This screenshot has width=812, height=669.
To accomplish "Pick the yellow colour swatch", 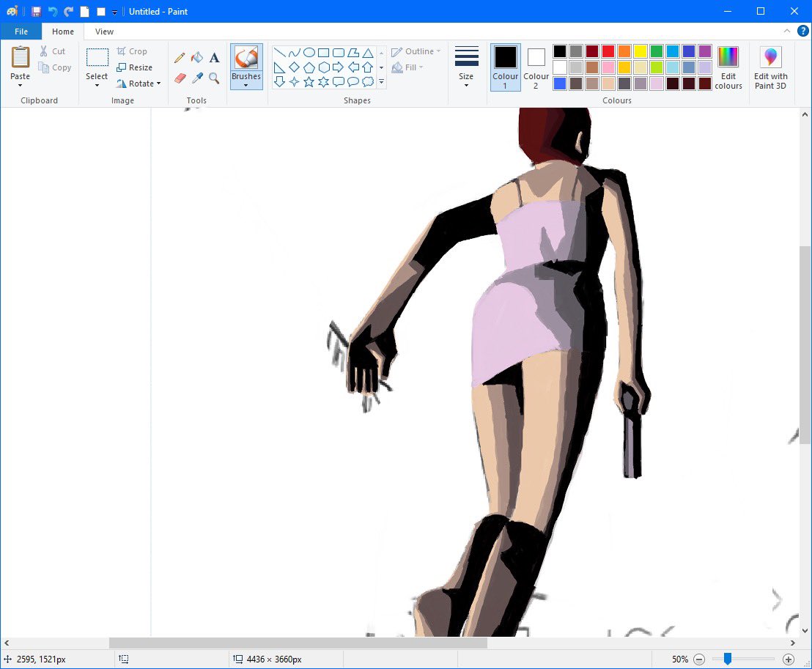I will [x=640, y=51].
